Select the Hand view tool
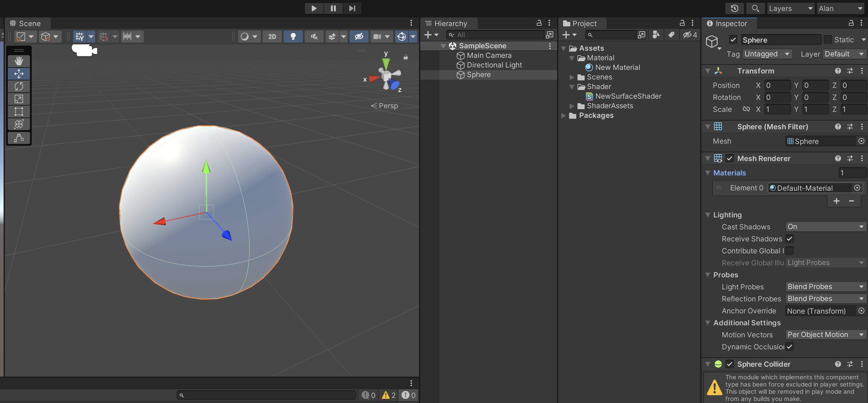 (19, 61)
